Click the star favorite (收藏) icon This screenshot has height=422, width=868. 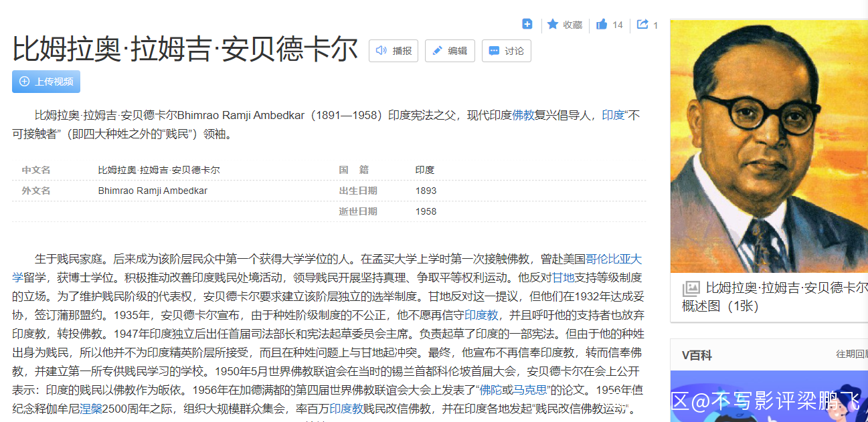[553, 24]
